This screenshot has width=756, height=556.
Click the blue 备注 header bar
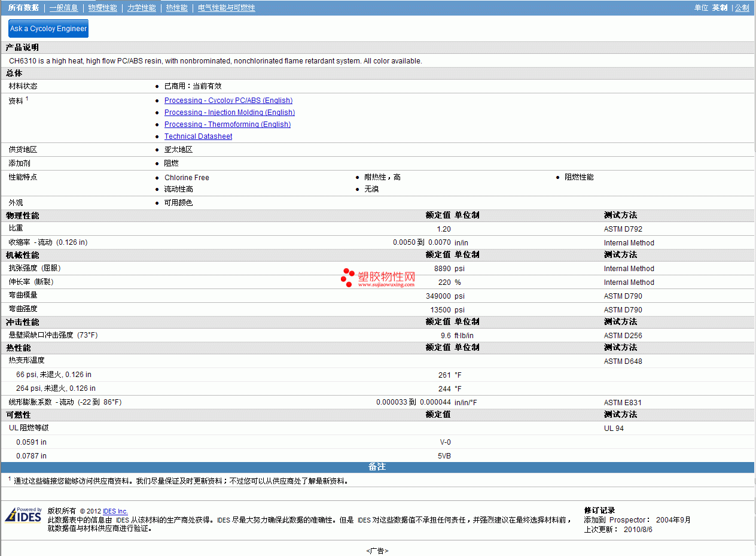(x=377, y=467)
